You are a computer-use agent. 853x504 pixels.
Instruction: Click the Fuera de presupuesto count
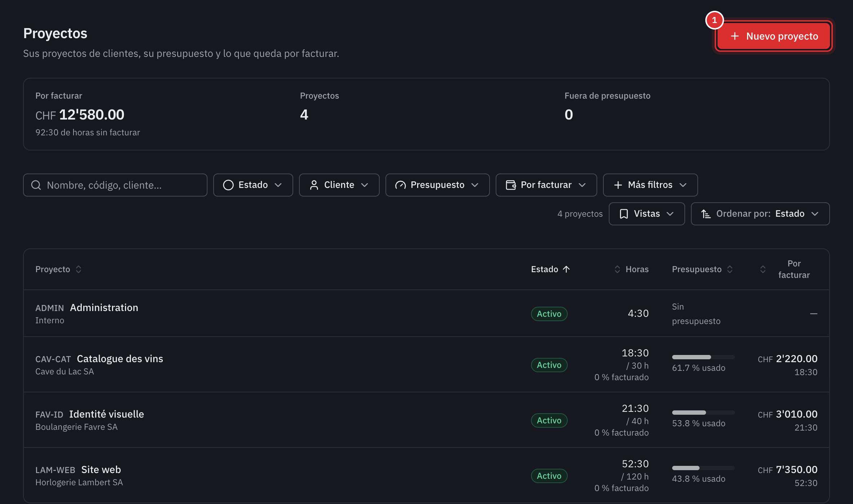(x=568, y=115)
